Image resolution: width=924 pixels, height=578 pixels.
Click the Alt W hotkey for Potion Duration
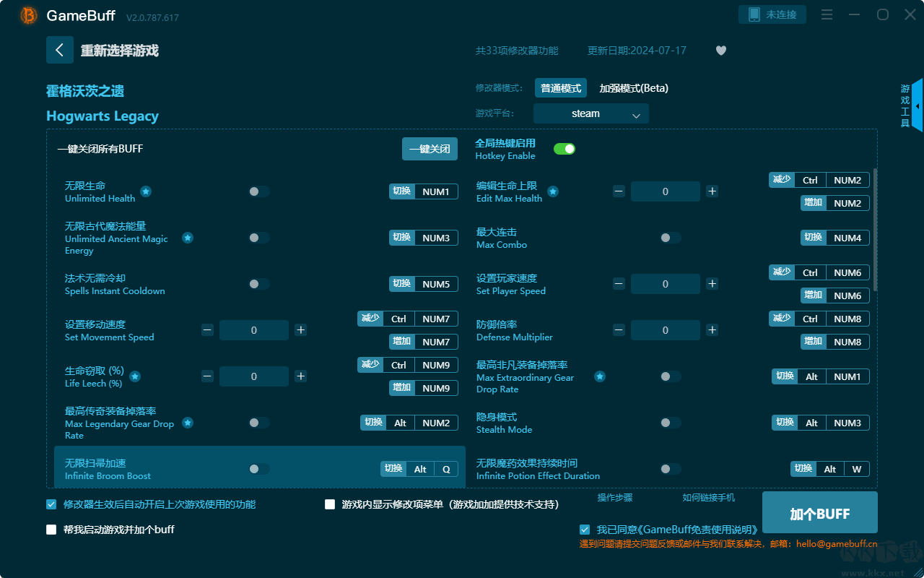(x=830, y=469)
